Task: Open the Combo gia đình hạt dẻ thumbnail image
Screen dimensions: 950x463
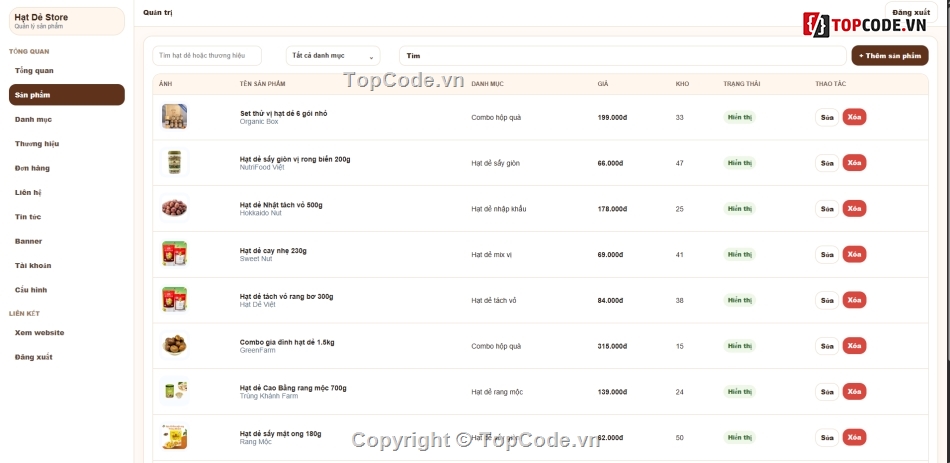Action: [174, 345]
